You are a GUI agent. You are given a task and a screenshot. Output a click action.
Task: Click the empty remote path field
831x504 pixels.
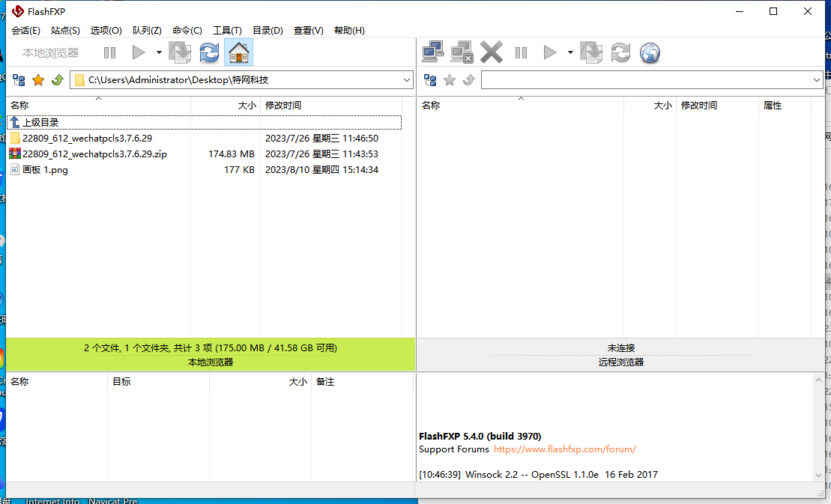pos(652,80)
